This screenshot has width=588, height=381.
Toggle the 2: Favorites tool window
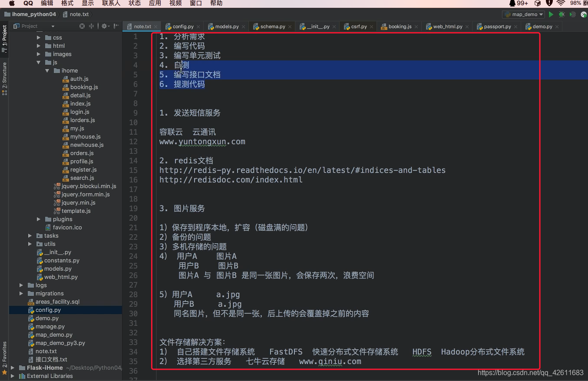pyautogui.click(x=4, y=358)
